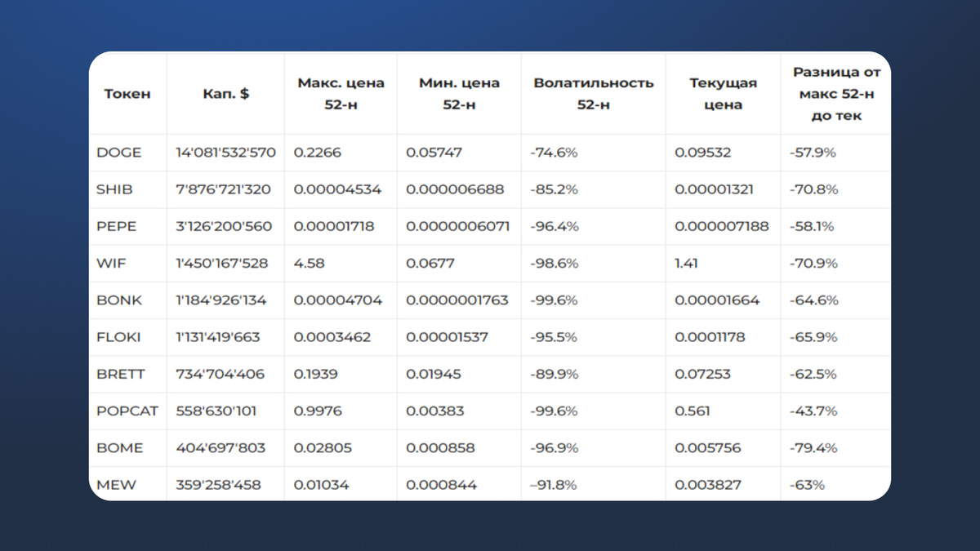Click MEW difference -63%
980x551 pixels.
tap(807, 485)
